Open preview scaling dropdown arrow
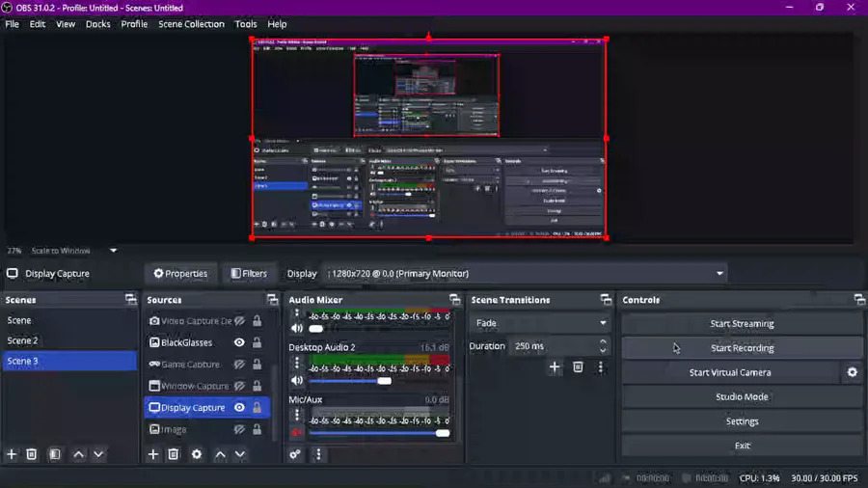868x488 pixels. tap(113, 251)
